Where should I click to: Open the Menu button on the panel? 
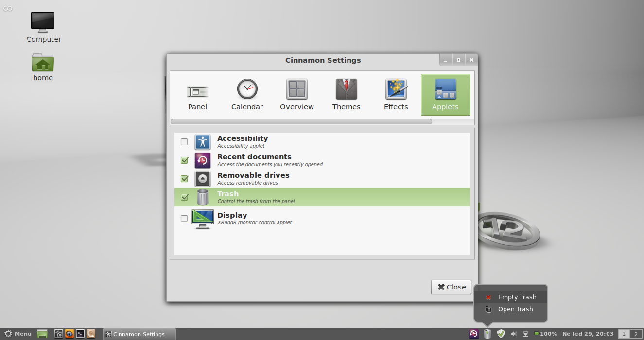18,334
